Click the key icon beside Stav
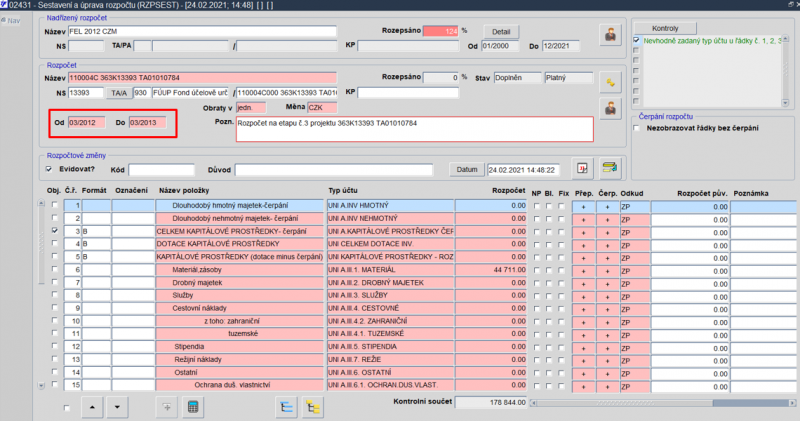800x421 pixels. 610,82
